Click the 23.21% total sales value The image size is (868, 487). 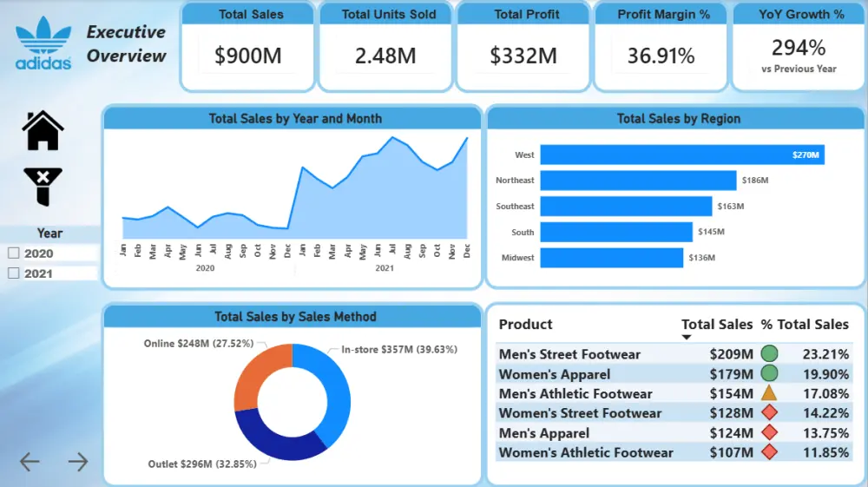coord(825,354)
